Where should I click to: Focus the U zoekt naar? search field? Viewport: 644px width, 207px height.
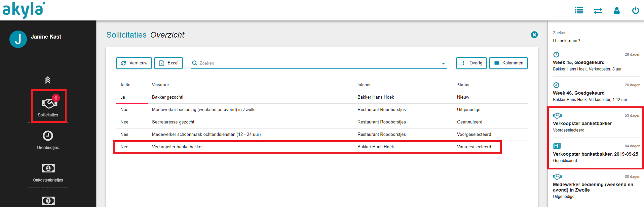pos(596,41)
